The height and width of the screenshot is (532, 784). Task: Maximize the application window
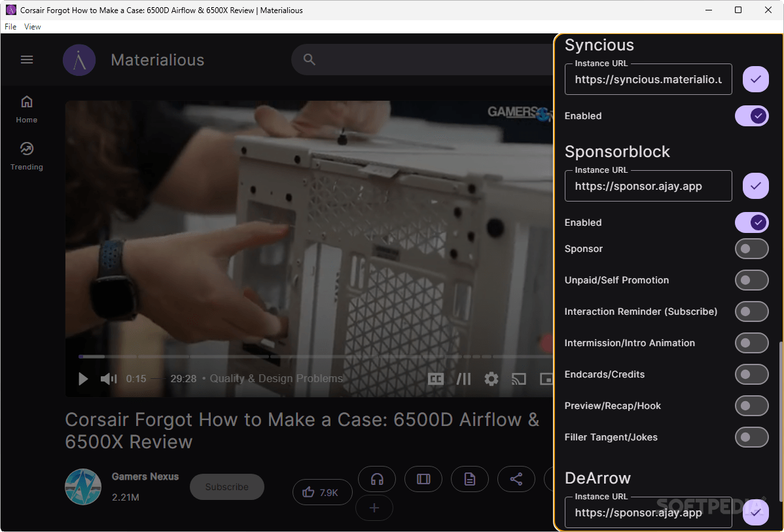point(738,10)
